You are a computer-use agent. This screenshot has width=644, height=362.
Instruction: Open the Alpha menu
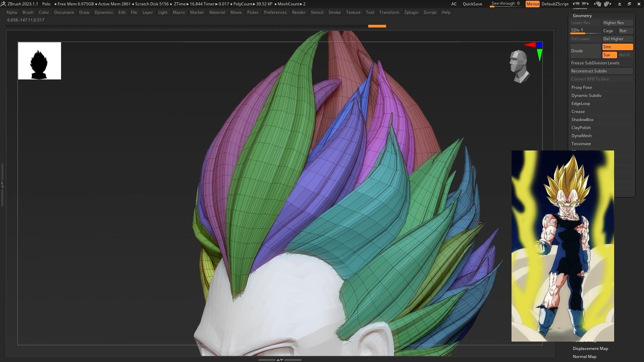click(x=11, y=12)
